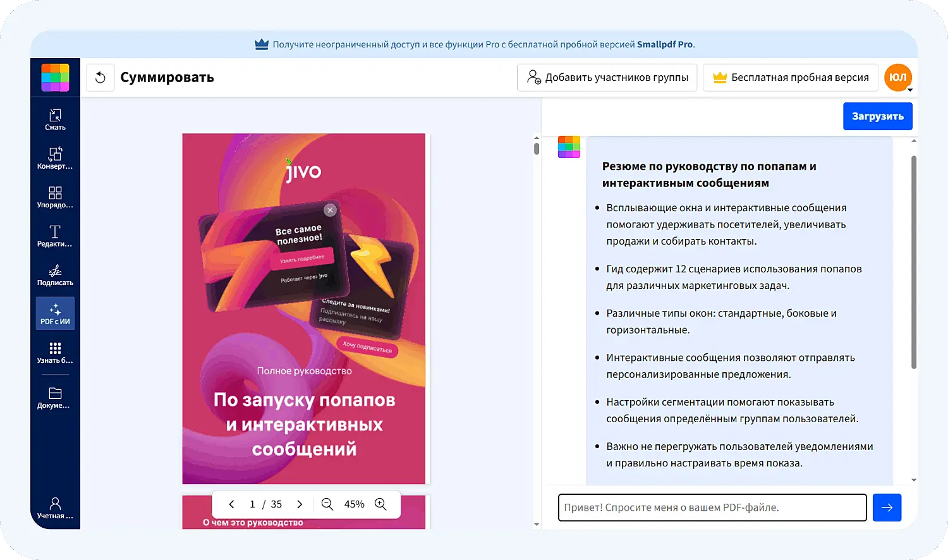Go to next PDF page
This screenshot has height=560, width=948.
(x=300, y=504)
